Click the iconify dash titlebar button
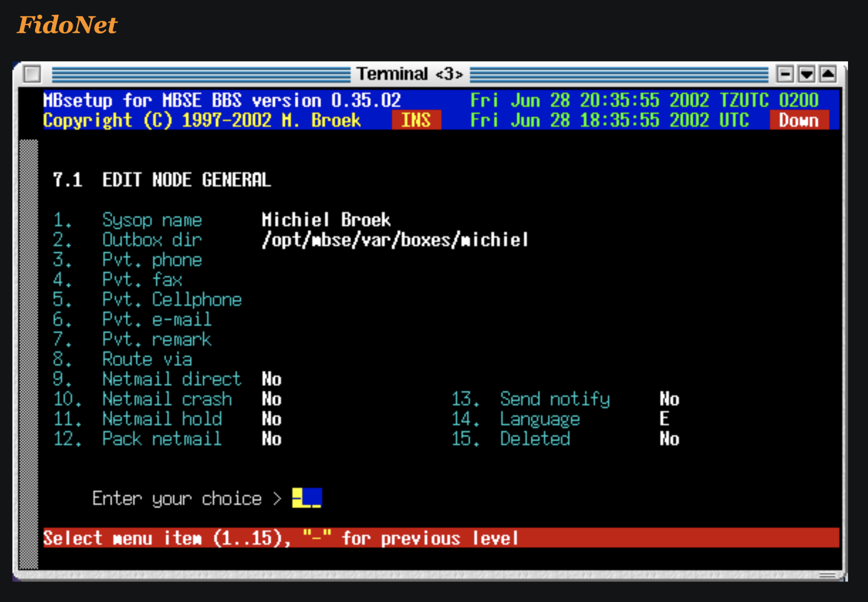This screenshot has width=868, height=602. pos(785,74)
